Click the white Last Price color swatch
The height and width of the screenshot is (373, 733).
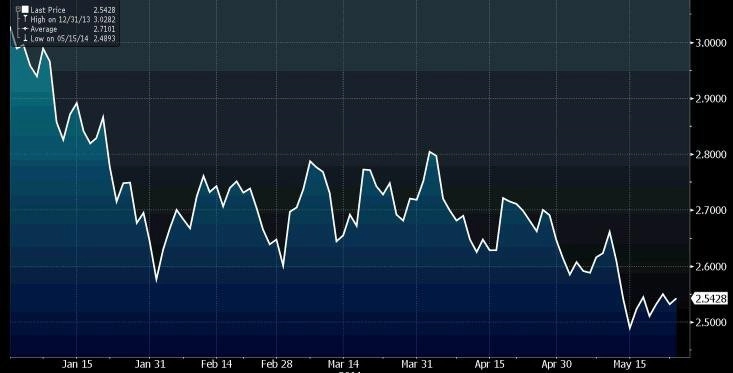coord(25,9)
